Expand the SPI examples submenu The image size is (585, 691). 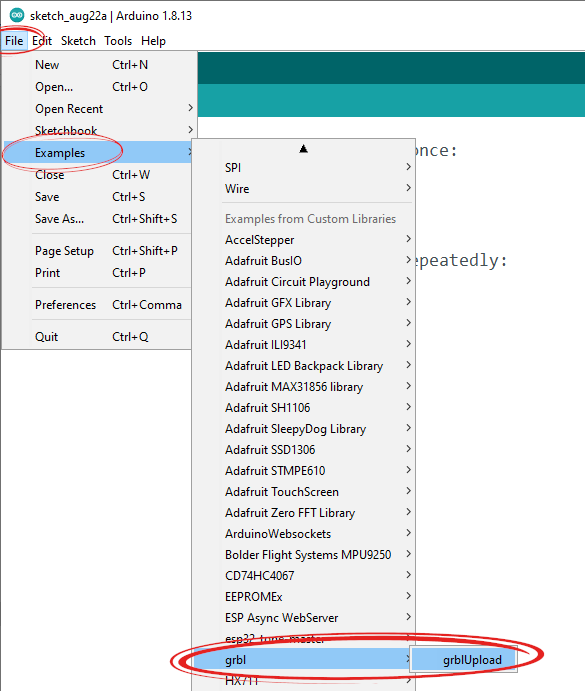(303, 167)
